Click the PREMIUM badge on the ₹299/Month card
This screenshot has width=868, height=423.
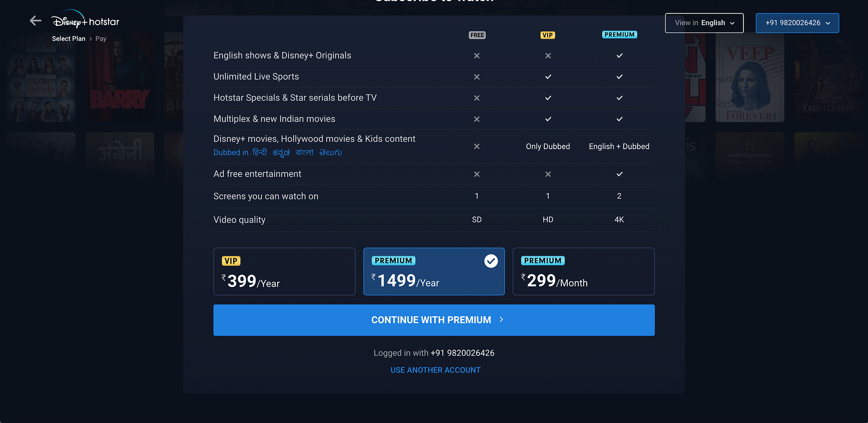click(543, 261)
